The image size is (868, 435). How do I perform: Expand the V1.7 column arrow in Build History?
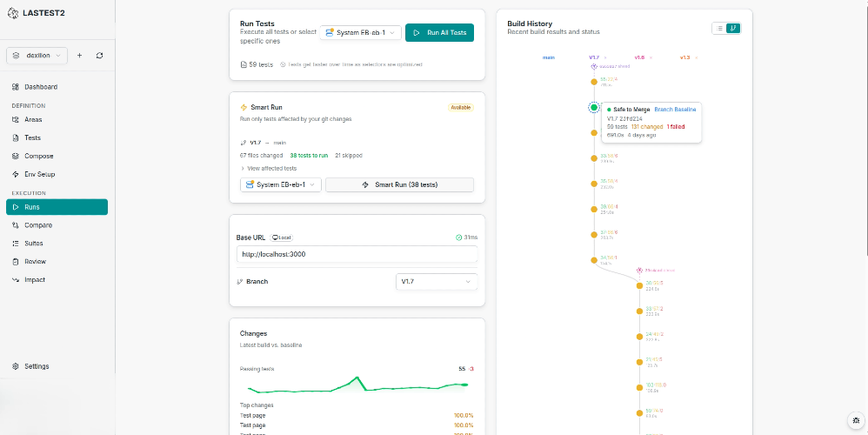[605, 57]
